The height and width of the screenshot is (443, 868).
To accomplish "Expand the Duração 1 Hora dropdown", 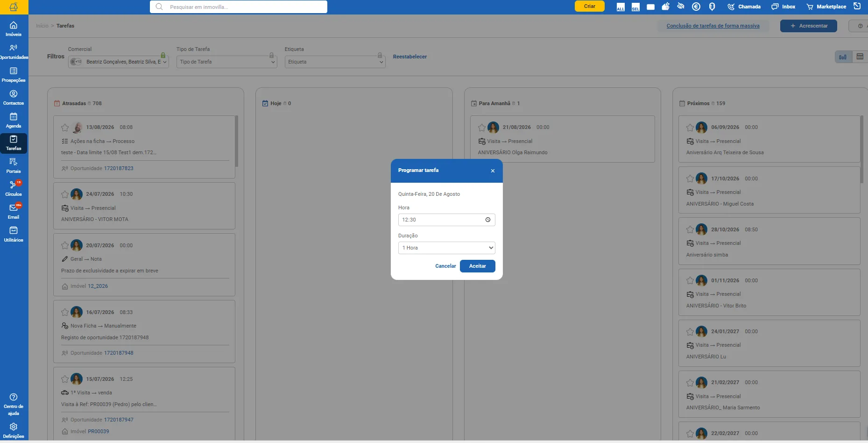I will 446,248.
